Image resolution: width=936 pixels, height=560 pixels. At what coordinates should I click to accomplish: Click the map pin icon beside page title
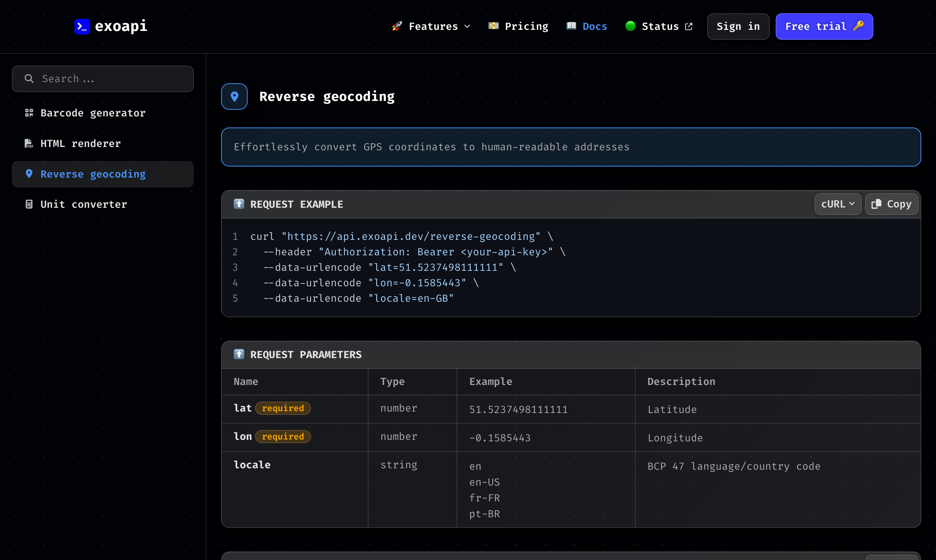click(234, 97)
